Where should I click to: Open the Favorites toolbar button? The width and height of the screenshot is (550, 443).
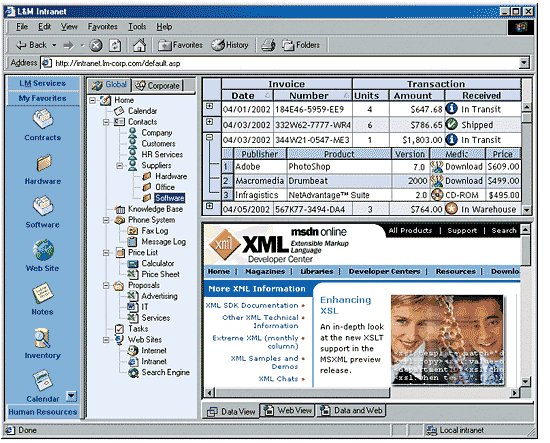click(180, 45)
